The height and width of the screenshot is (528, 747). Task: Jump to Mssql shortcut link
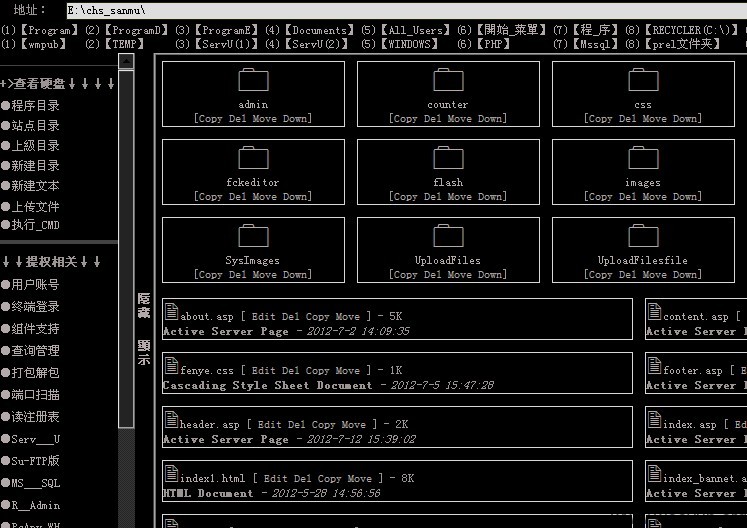coord(596,44)
